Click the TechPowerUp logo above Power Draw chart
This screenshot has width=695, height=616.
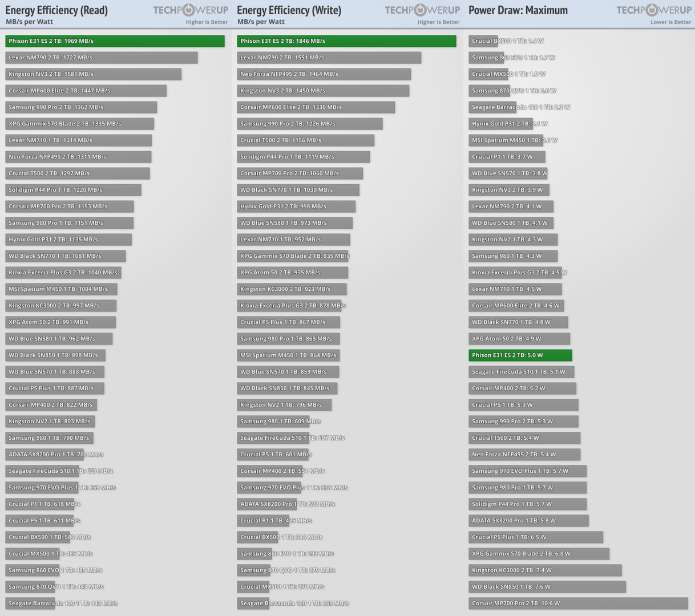653,10
